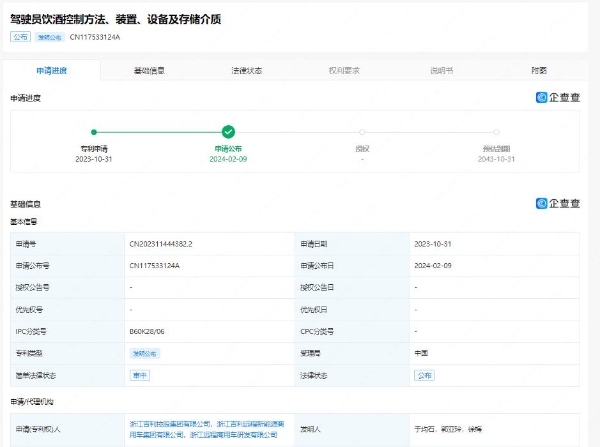Open the 法律状态 tab
The height and width of the screenshot is (447, 600).
tap(247, 70)
